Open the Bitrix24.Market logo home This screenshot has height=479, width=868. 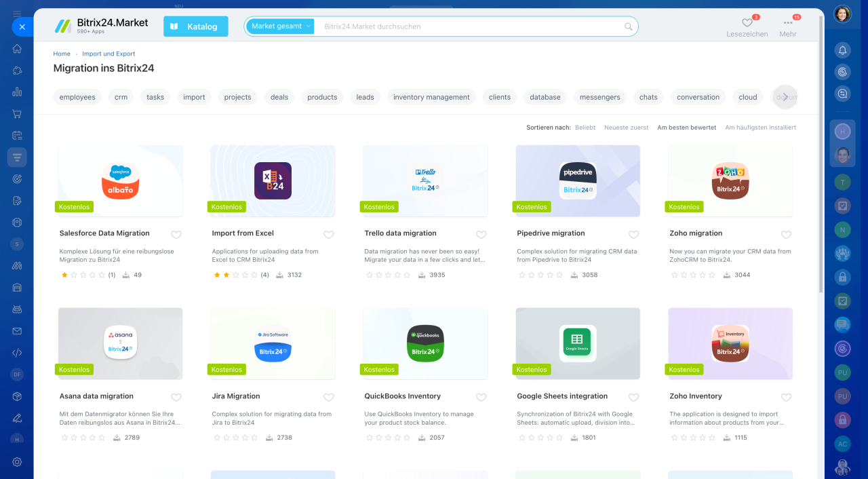tap(101, 26)
